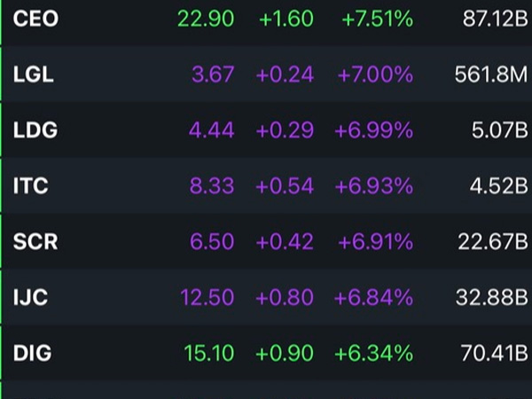Viewport: 532px width, 399px height.
Task: Click CEO price 22.90
Action: 206,19
